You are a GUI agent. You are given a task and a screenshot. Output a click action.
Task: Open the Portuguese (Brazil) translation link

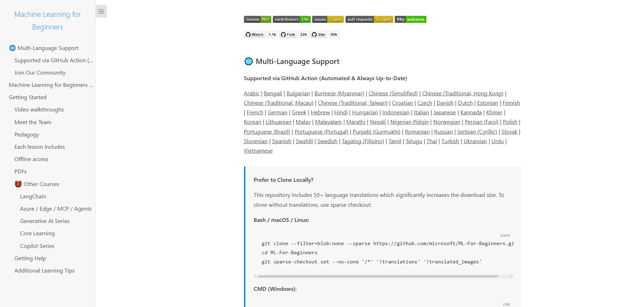tap(267, 132)
